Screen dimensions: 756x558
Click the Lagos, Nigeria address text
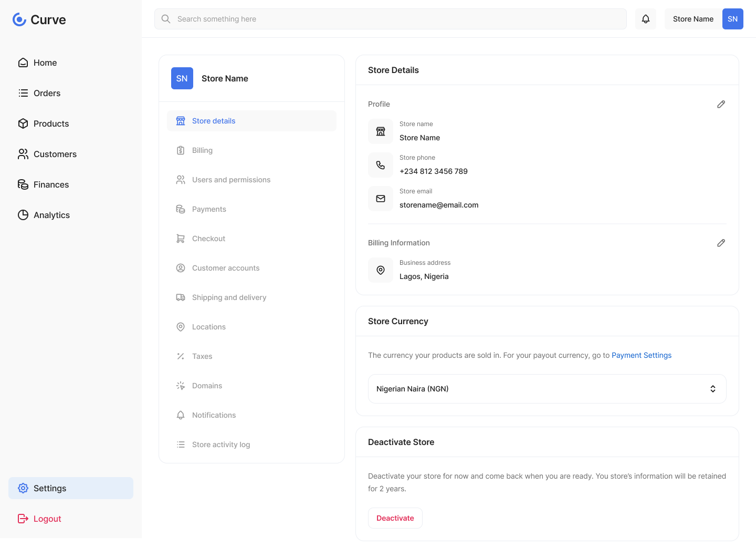pos(424,276)
